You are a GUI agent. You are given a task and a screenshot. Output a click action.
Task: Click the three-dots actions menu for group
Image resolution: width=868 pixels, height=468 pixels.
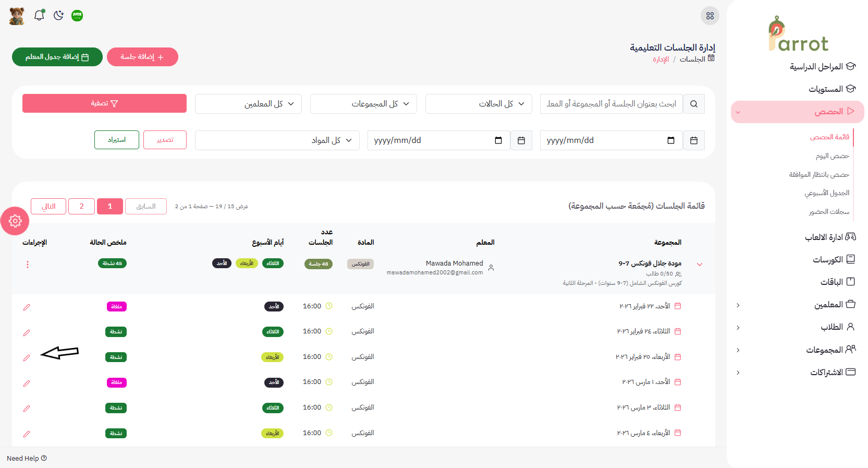28,265
